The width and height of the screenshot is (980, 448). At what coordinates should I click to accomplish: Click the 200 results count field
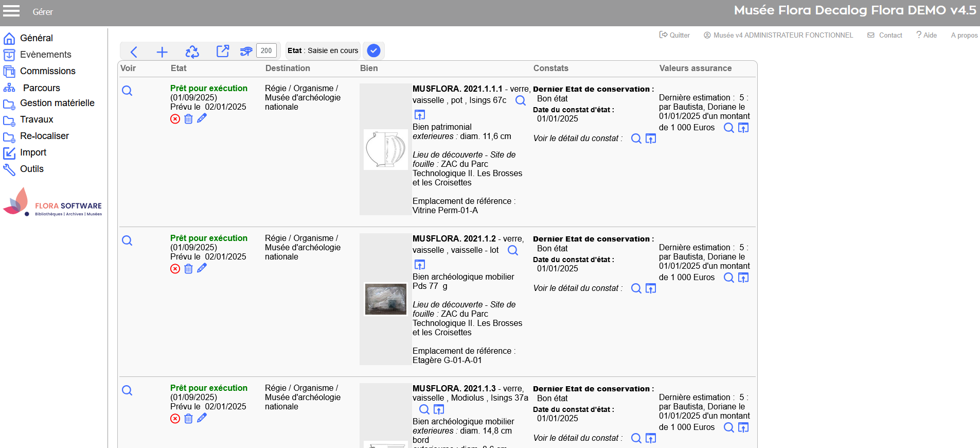click(266, 50)
